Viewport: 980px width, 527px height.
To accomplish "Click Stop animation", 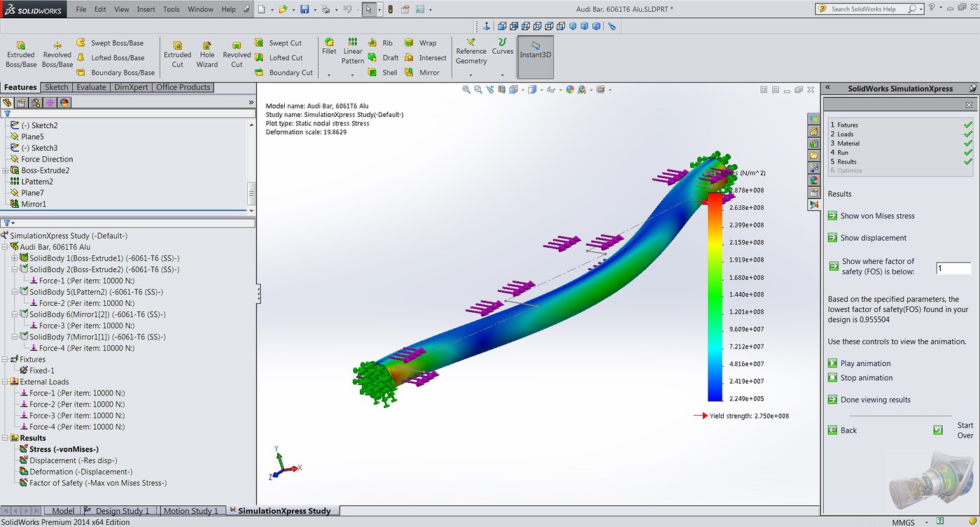I will tap(860, 377).
